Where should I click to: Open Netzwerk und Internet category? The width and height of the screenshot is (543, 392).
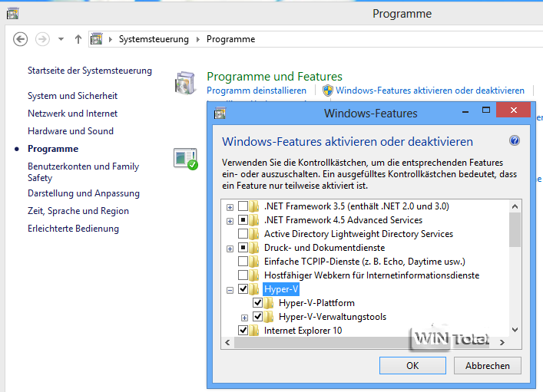tap(72, 114)
